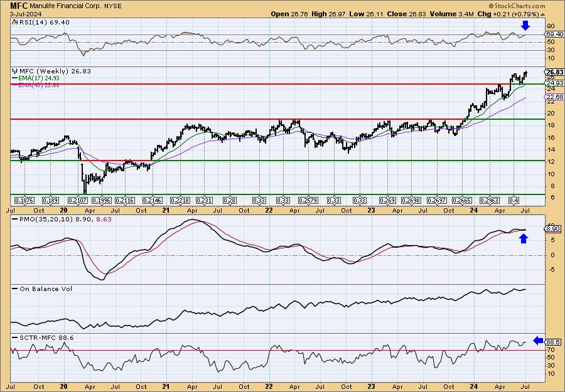Click the 0.189 dividend label
Viewport: 565px width, 392px height.
click(50, 200)
